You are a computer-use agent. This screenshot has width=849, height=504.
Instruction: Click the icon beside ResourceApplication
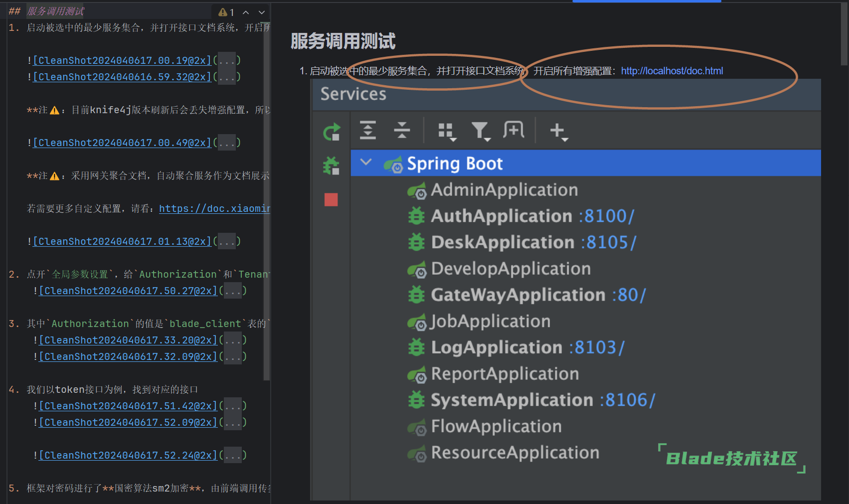[417, 454]
